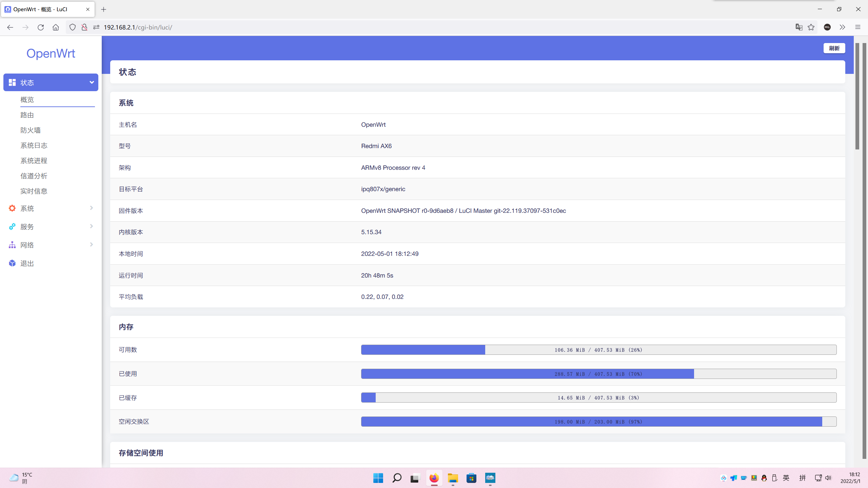Collapse the 状态 menu section
868x488 pixels.
point(92,82)
